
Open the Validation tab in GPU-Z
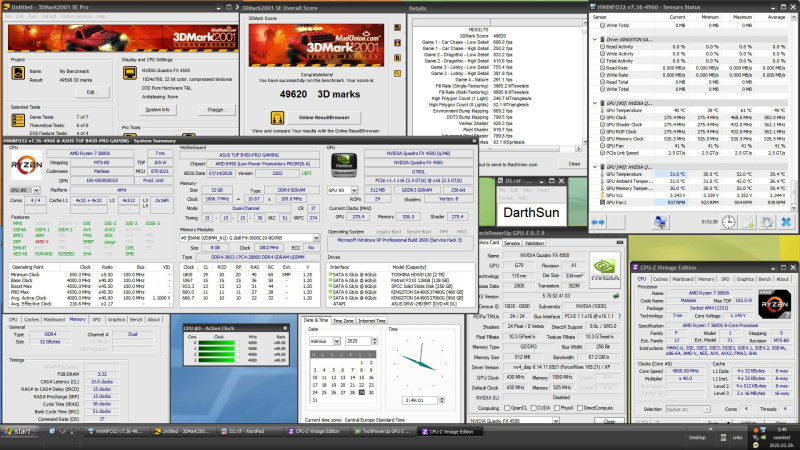coord(534,243)
